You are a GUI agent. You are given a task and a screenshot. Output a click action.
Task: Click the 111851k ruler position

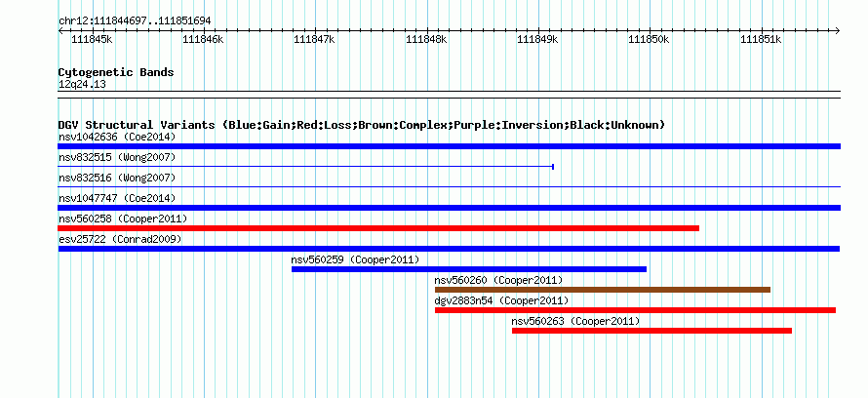761,39
